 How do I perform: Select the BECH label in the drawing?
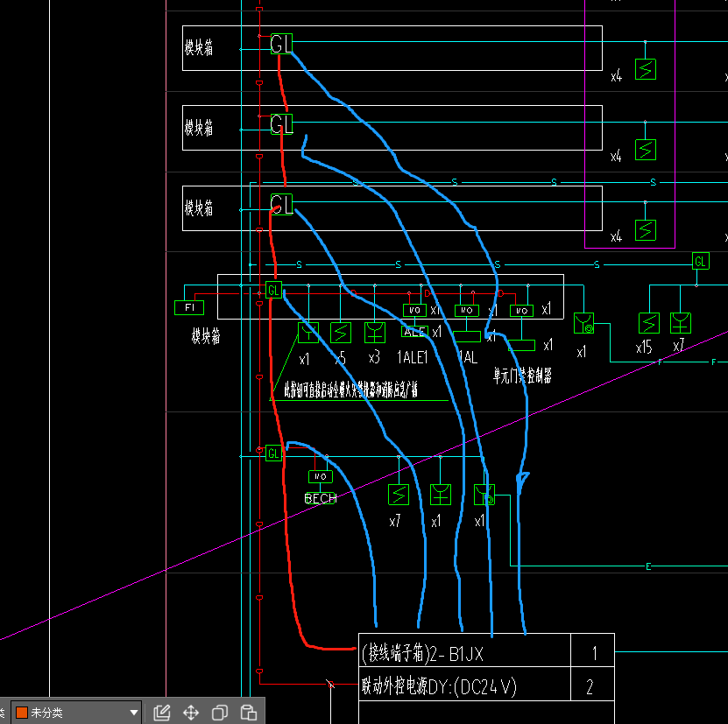pyautogui.click(x=321, y=498)
